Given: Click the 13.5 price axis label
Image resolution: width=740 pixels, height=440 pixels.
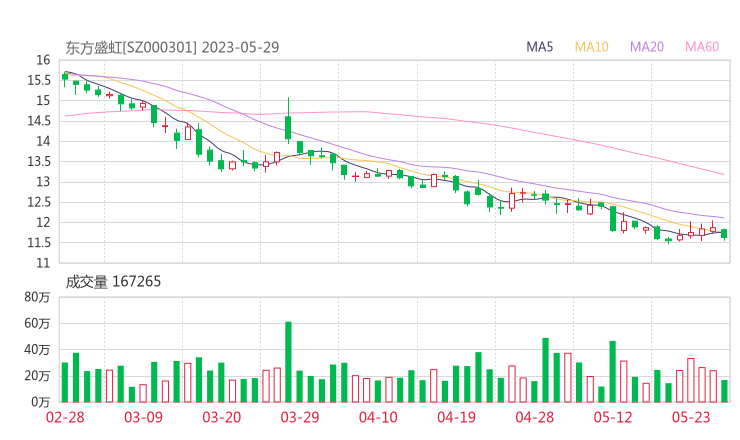Looking at the screenshot, I should click(x=39, y=161).
